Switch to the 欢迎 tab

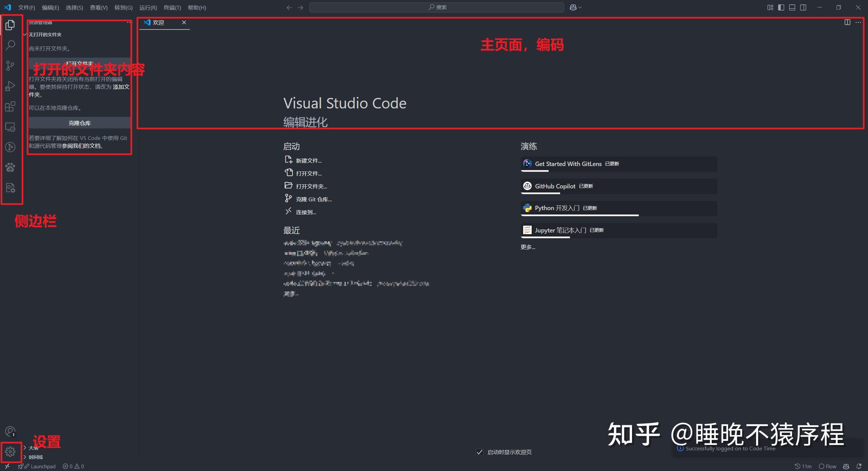159,22
